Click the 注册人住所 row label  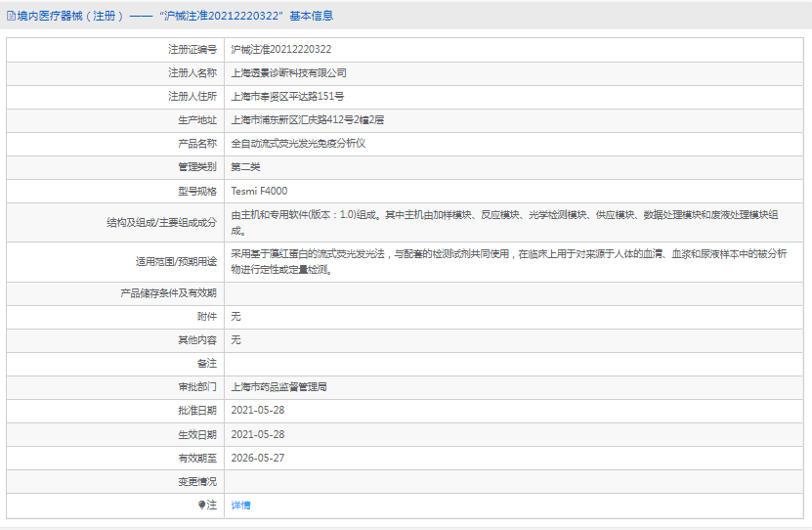tap(192, 97)
